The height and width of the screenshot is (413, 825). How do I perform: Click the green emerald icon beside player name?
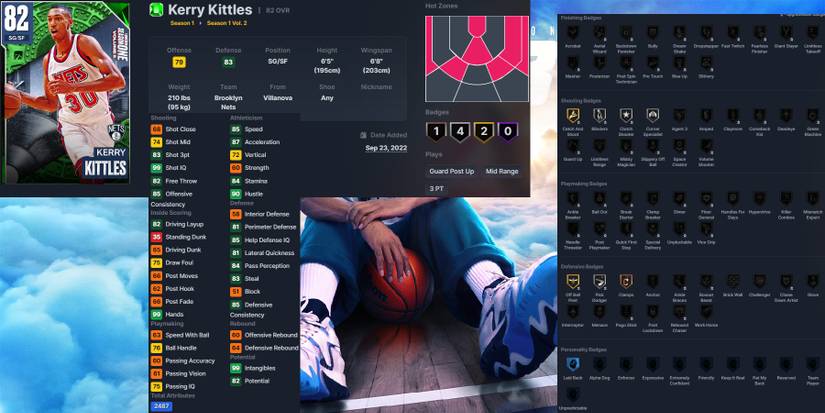click(155, 10)
